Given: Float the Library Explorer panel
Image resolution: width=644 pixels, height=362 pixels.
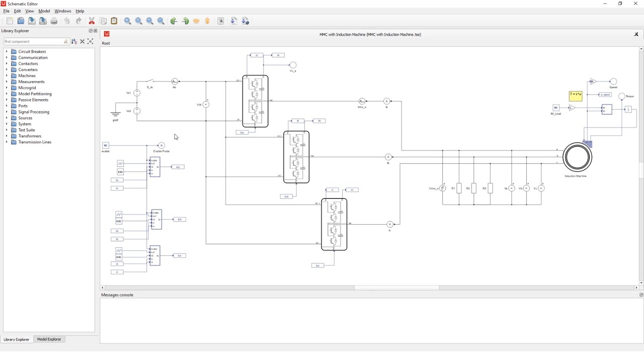Looking at the screenshot, I should (x=91, y=31).
